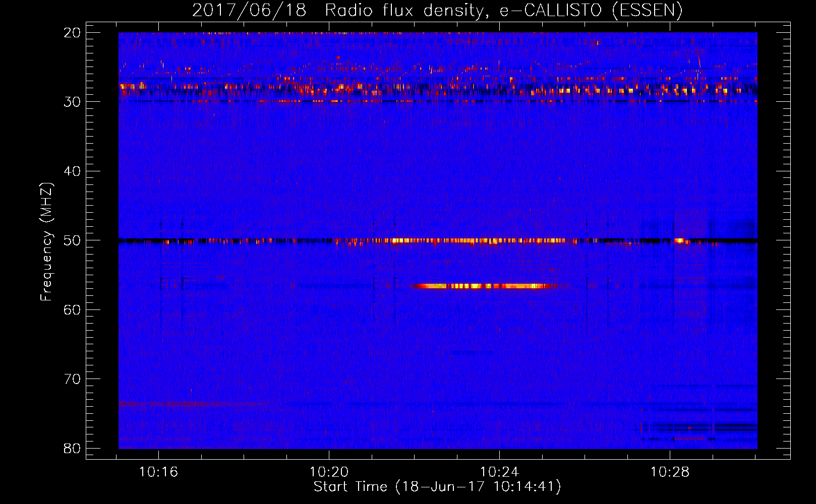Image resolution: width=816 pixels, height=504 pixels.
Task: Click the red streak near 74 MHz at left
Action: [x=194, y=404]
